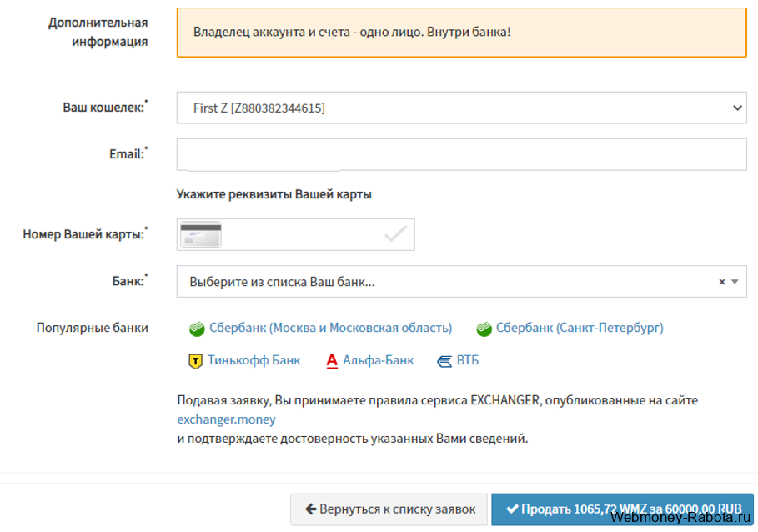The width and height of the screenshot is (758, 532).
Task: Click the VTB blue logo icon
Action: click(x=444, y=361)
